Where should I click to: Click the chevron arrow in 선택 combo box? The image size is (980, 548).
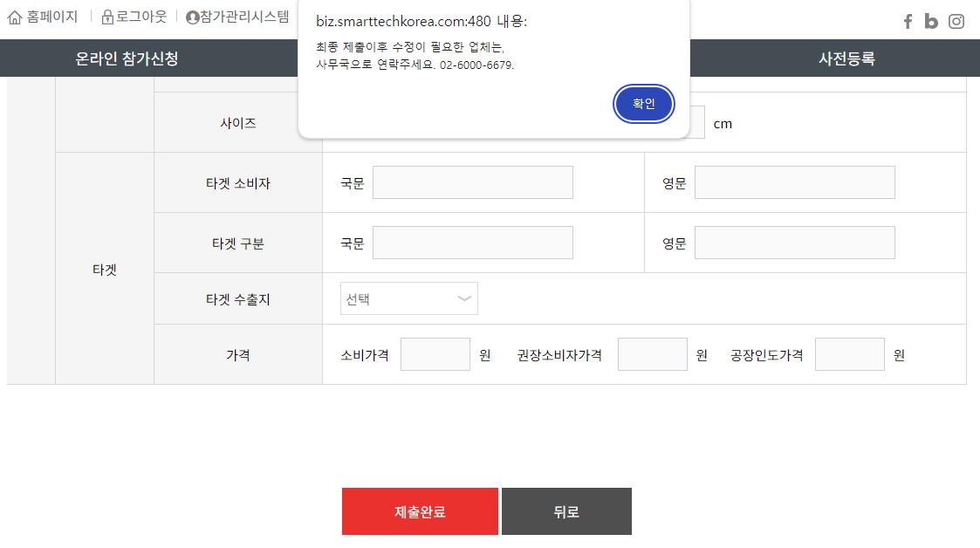coord(463,298)
